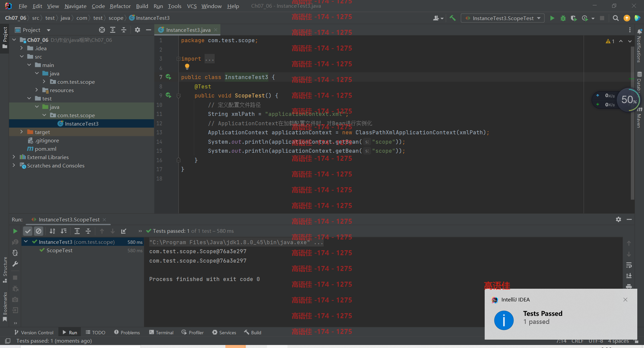Open the Refactor menu
The height and width of the screenshot is (348, 644).
click(120, 6)
